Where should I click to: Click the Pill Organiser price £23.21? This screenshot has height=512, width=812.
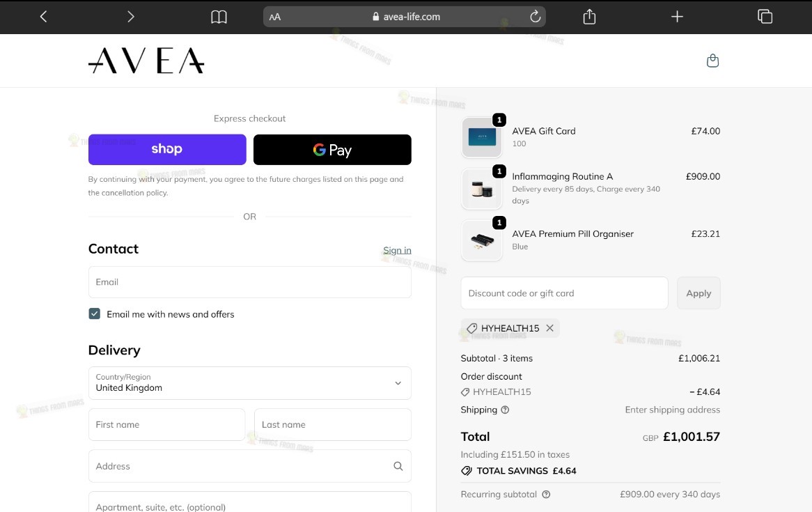705,234
